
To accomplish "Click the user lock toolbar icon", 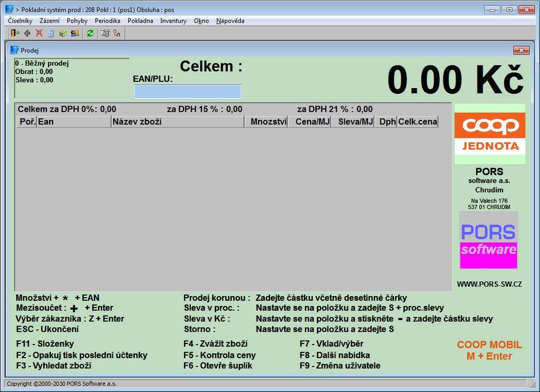I will (117, 33).
